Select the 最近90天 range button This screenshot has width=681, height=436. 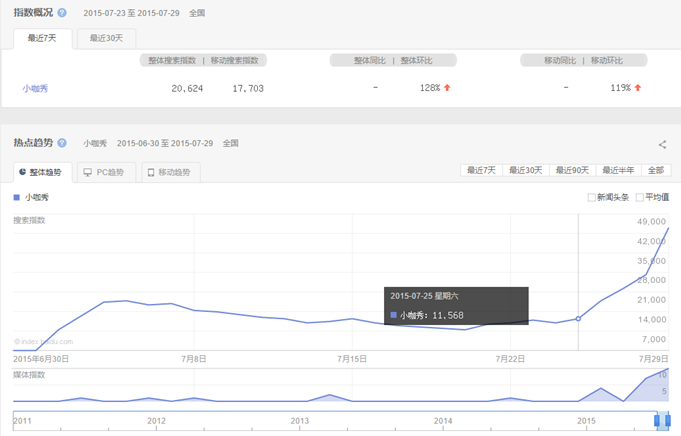(x=574, y=170)
